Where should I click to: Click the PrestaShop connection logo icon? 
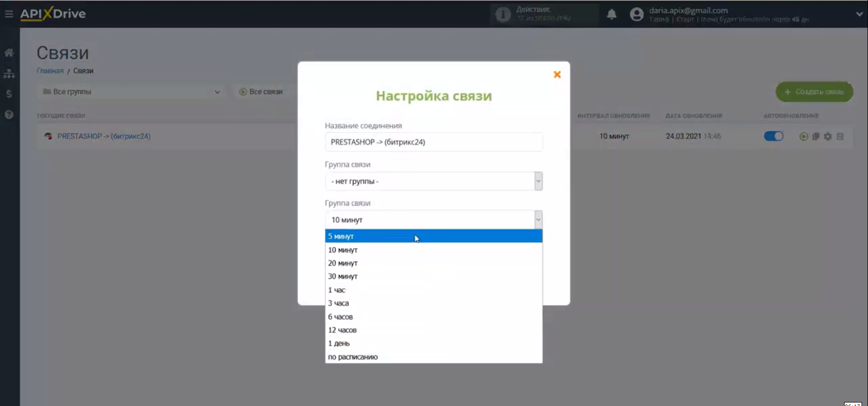pos(48,136)
